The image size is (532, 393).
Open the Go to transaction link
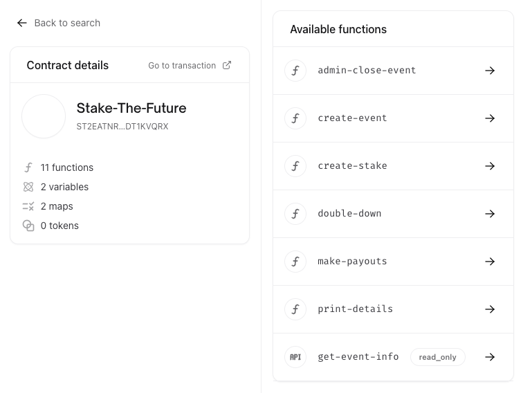point(182,66)
